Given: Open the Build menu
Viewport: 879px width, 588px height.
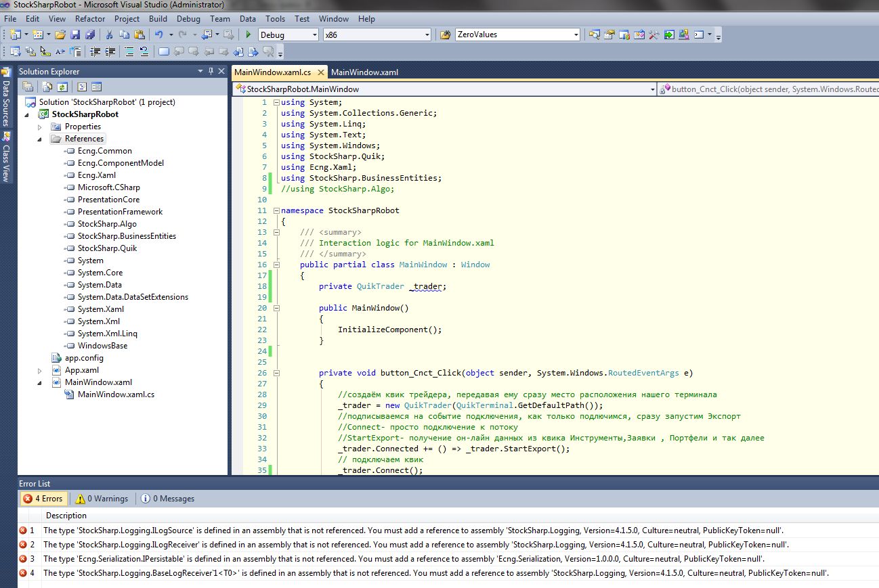Looking at the screenshot, I should (x=158, y=19).
